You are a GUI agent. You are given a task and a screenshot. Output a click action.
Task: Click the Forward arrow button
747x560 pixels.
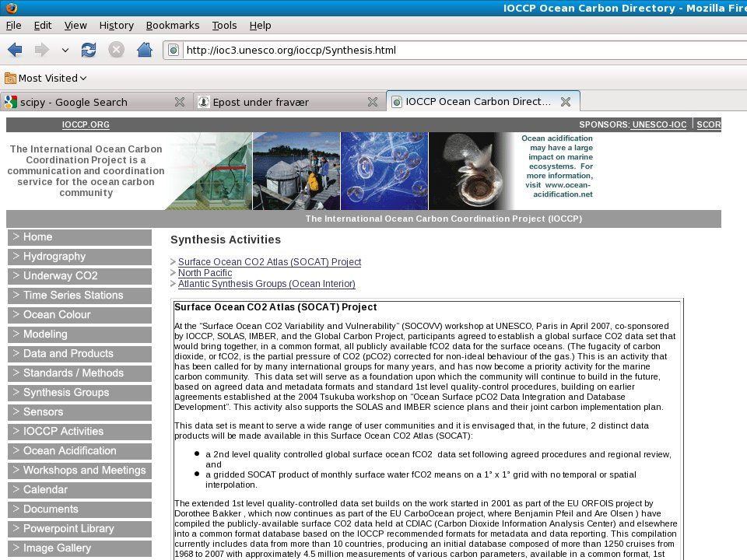[41, 50]
